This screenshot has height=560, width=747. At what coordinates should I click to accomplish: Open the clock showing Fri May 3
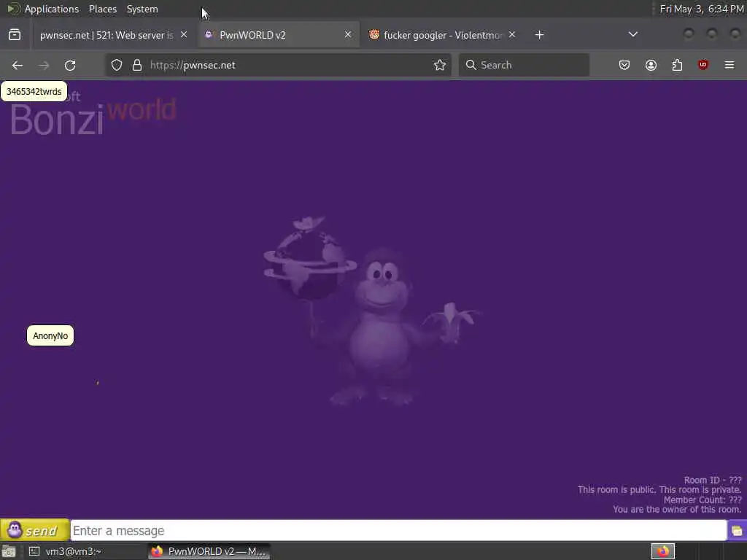[701, 9]
